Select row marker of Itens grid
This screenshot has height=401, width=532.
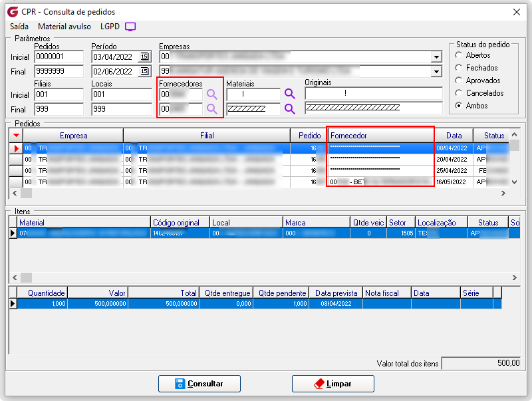(x=13, y=233)
